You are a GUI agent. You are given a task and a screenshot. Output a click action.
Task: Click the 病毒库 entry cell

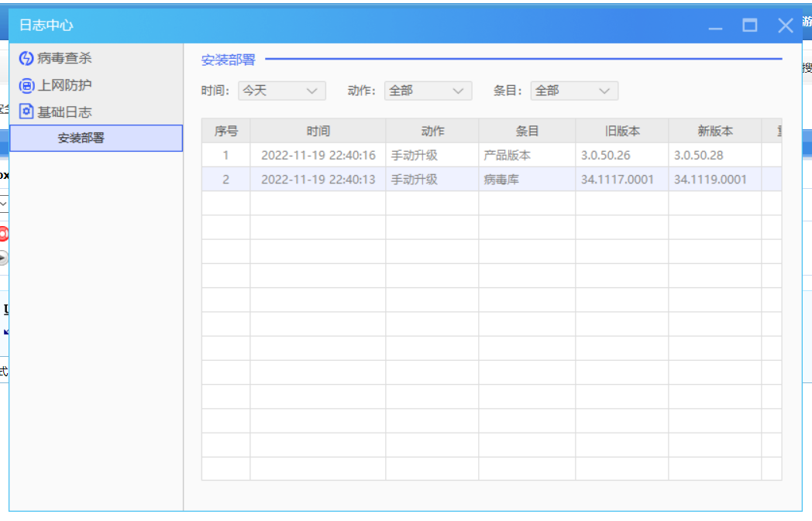527,180
